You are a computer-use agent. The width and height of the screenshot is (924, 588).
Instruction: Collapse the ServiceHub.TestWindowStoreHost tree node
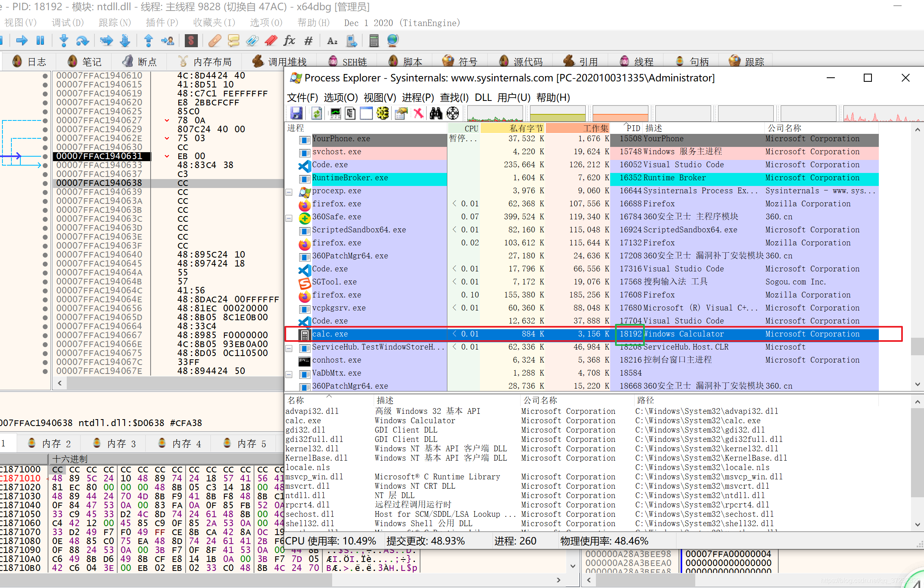pyautogui.click(x=289, y=348)
